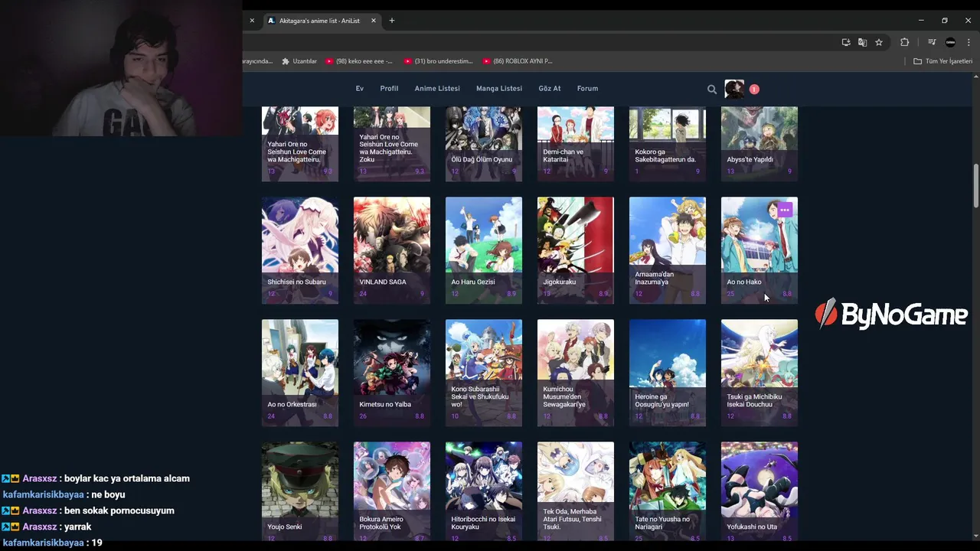Select the Akitagara's anime list browser tab
Image resolution: width=980 pixels, height=551 pixels.
(322, 21)
